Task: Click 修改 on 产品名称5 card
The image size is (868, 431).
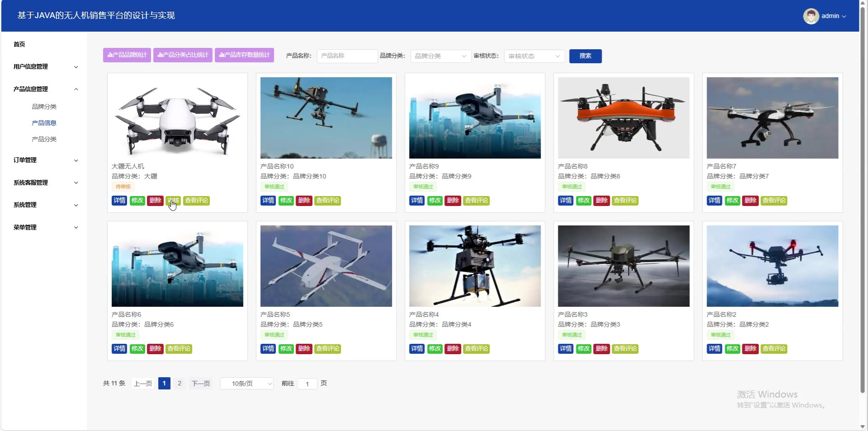Action: 286,349
